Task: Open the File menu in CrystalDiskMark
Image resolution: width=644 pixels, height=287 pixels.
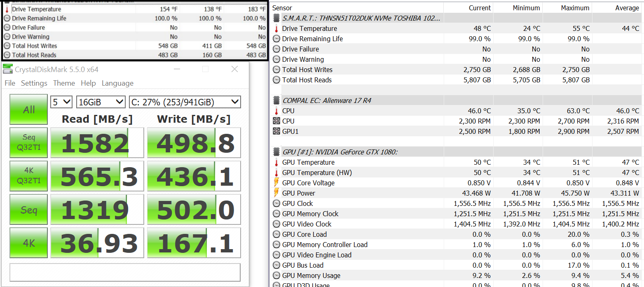Action: (10, 83)
